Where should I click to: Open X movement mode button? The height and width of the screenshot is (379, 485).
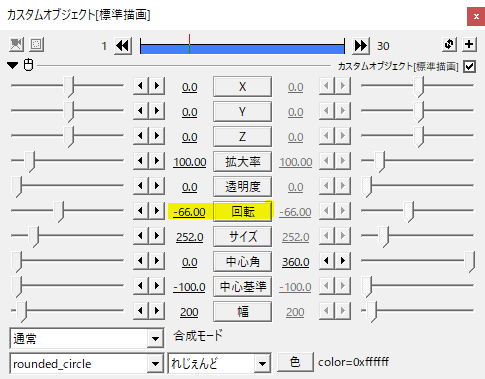pos(242,87)
